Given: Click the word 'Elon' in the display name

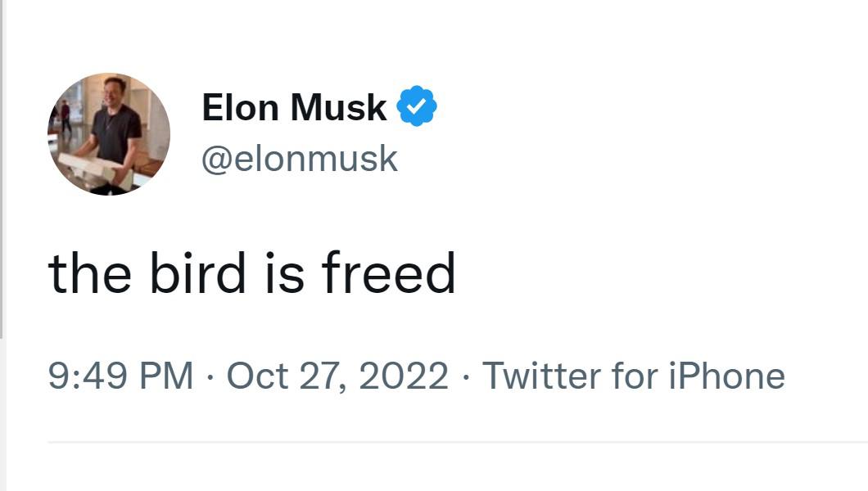Looking at the screenshot, I should [240, 106].
